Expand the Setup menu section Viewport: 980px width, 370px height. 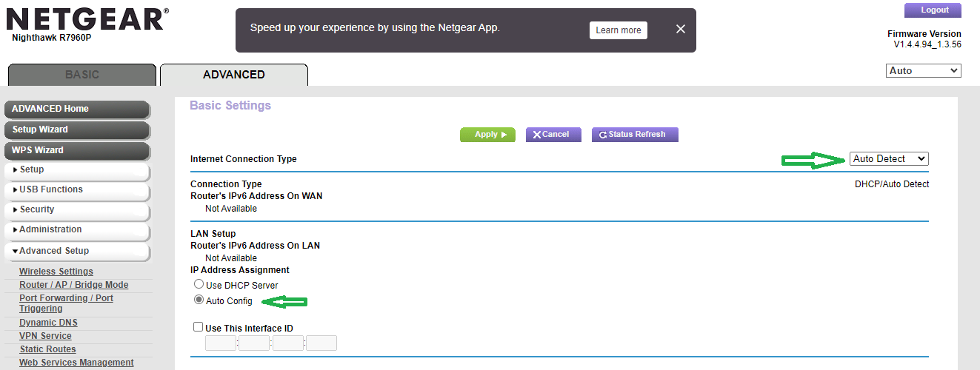(x=77, y=170)
